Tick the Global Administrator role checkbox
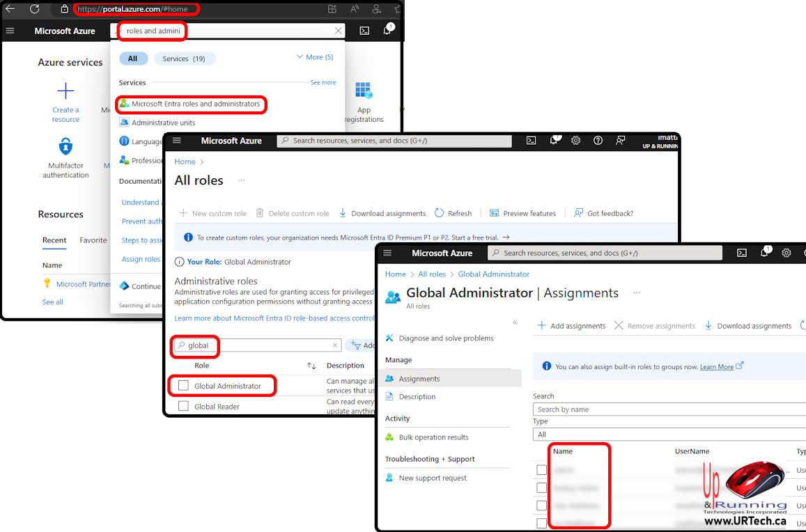 pyautogui.click(x=183, y=386)
